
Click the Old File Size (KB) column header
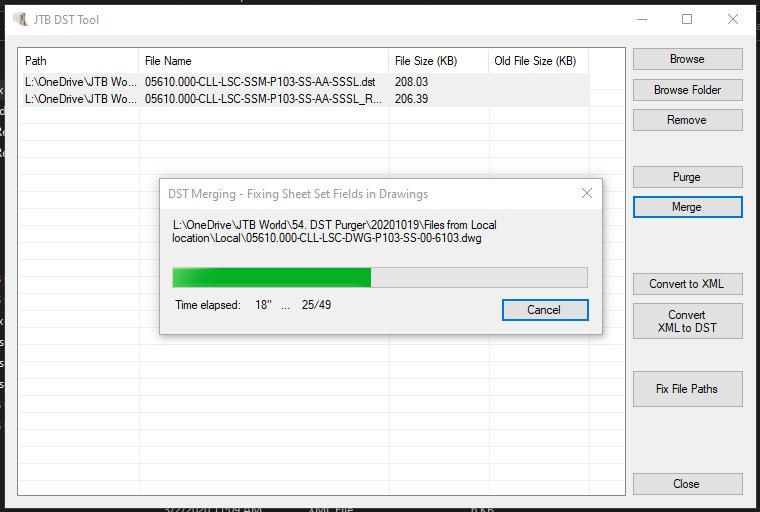pos(538,61)
